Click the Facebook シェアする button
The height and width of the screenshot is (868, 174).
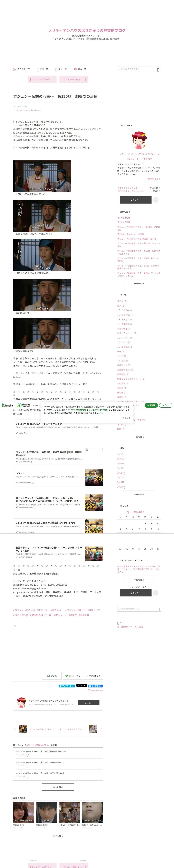tap(95, 686)
